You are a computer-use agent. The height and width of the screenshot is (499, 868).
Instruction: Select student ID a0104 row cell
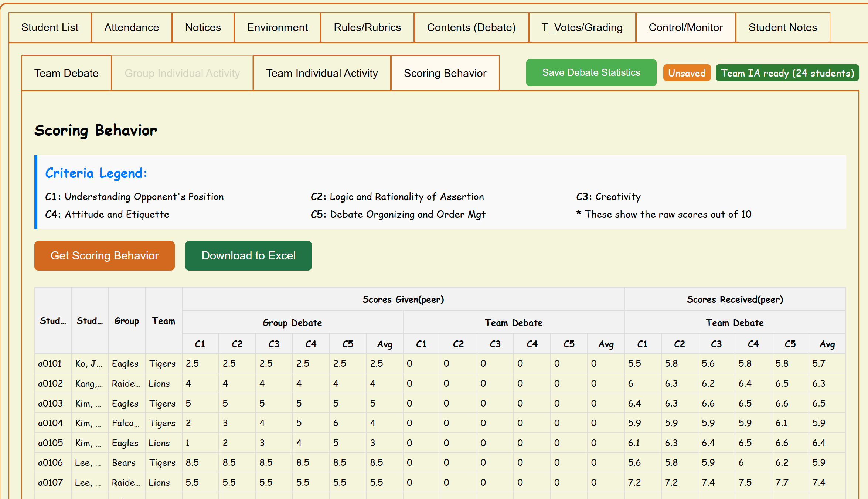51,423
